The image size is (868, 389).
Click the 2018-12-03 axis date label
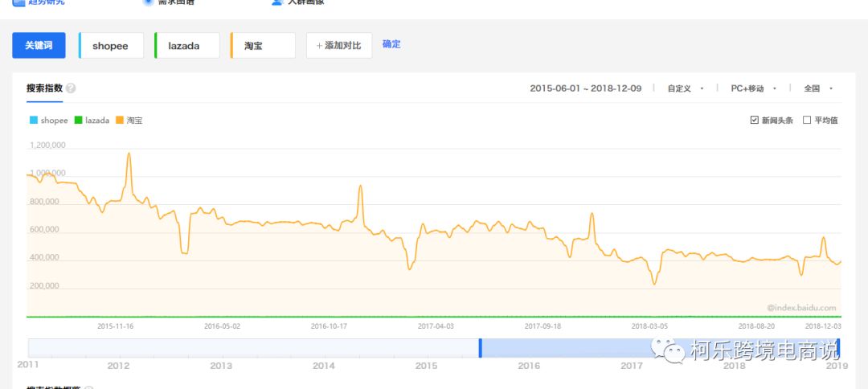point(823,326)
